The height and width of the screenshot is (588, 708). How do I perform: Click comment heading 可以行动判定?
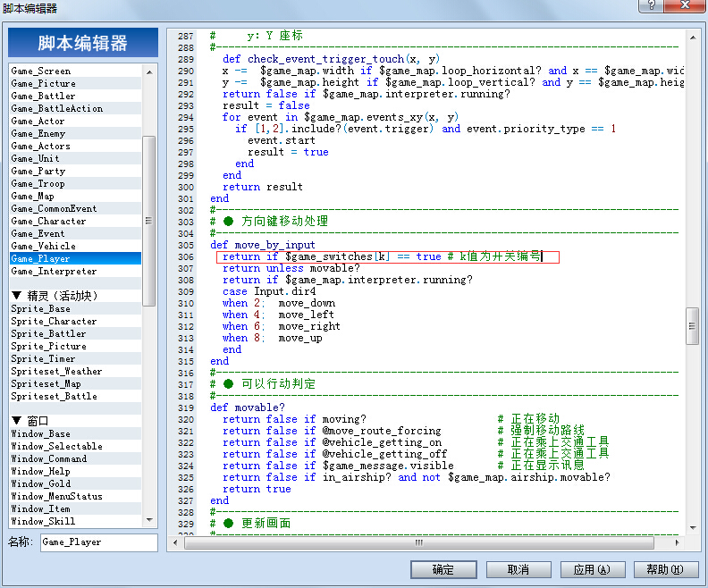tap(278, 384)
